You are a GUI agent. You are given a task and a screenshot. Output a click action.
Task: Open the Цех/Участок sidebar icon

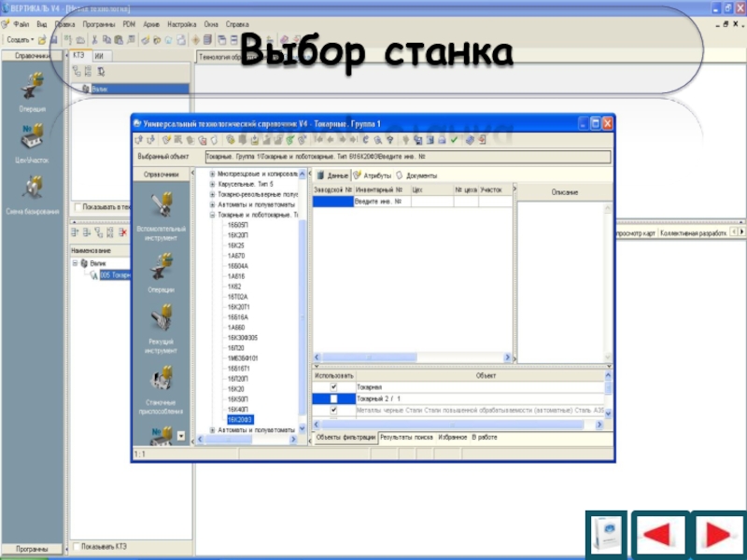pos(32,137)
